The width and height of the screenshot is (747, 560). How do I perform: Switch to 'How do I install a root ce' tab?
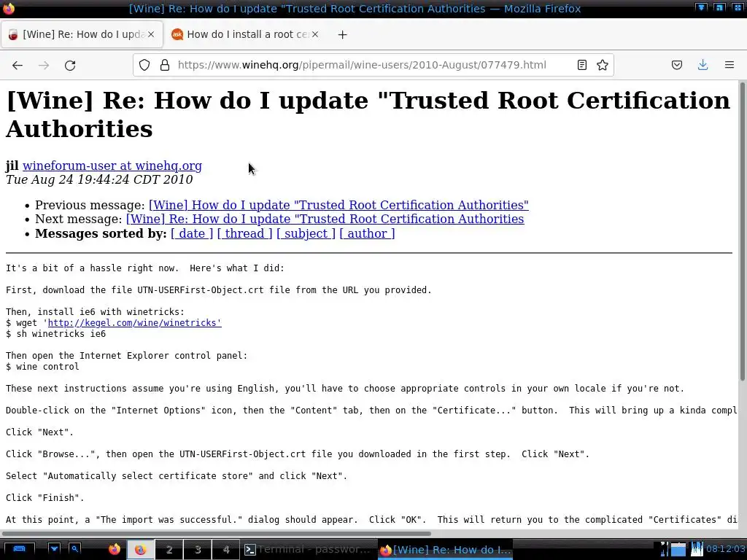(245, 34)
